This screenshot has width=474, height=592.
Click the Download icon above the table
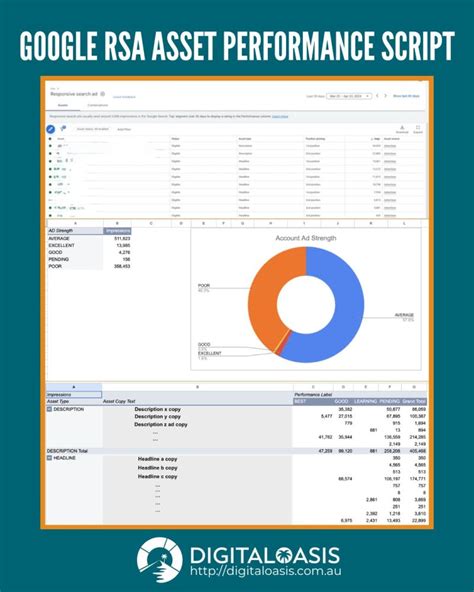pos(402,128)
